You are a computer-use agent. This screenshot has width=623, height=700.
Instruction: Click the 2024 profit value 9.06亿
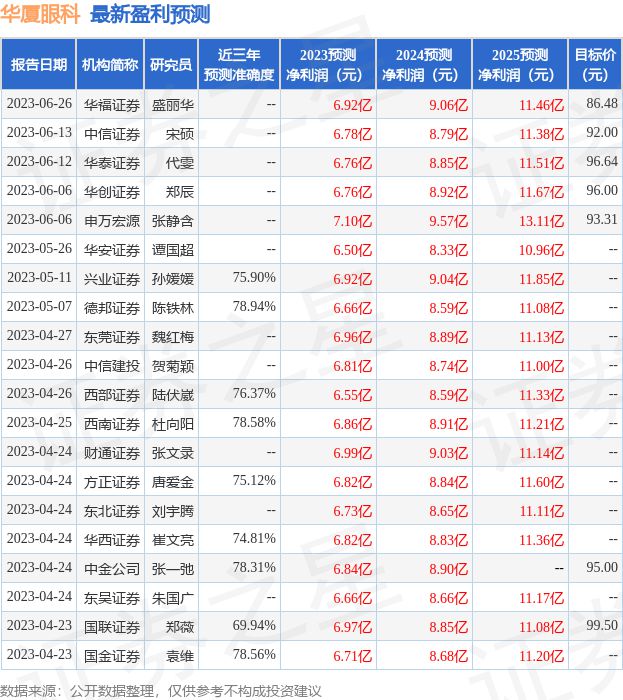pos(449,105)
